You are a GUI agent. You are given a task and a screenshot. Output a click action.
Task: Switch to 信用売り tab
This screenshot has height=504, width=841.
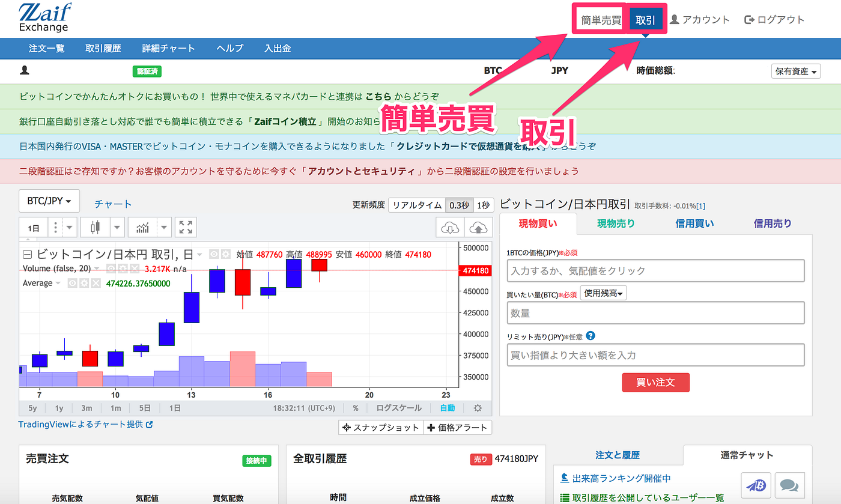click(x=773, y=223)
